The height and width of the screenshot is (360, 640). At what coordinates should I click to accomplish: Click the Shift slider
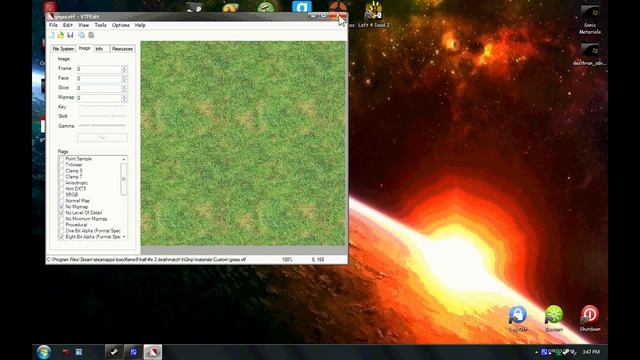click(x=102, y=116)
